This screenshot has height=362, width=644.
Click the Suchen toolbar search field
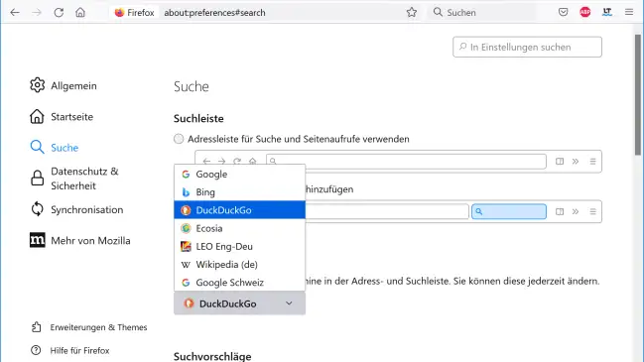(x=482, y=12)
